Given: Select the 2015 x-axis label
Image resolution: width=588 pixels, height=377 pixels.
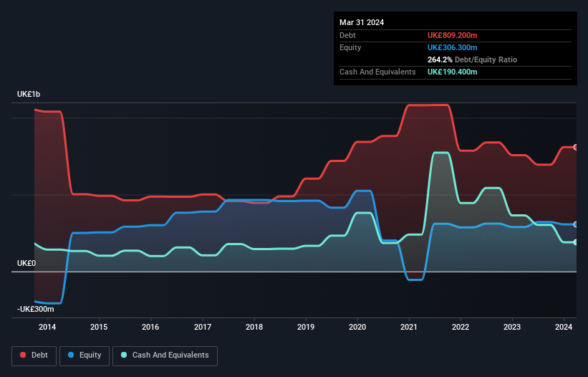Looking at the screenshot, I should tap(99, 327).
